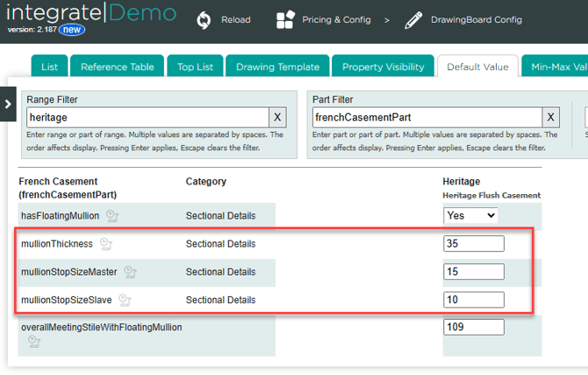The image size is (588, 375).
Task: Clear the Part Filter with X button
Action: pos(550,117)
